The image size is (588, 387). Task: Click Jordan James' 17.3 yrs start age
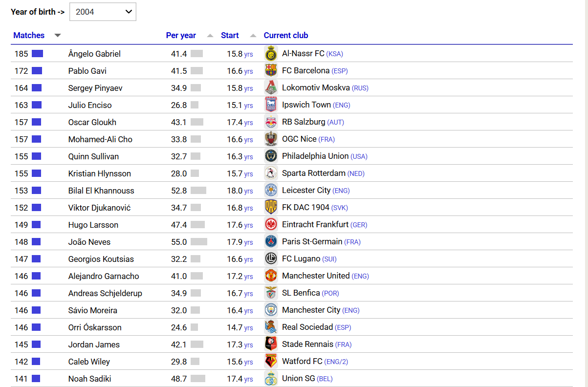click(240, 344)
